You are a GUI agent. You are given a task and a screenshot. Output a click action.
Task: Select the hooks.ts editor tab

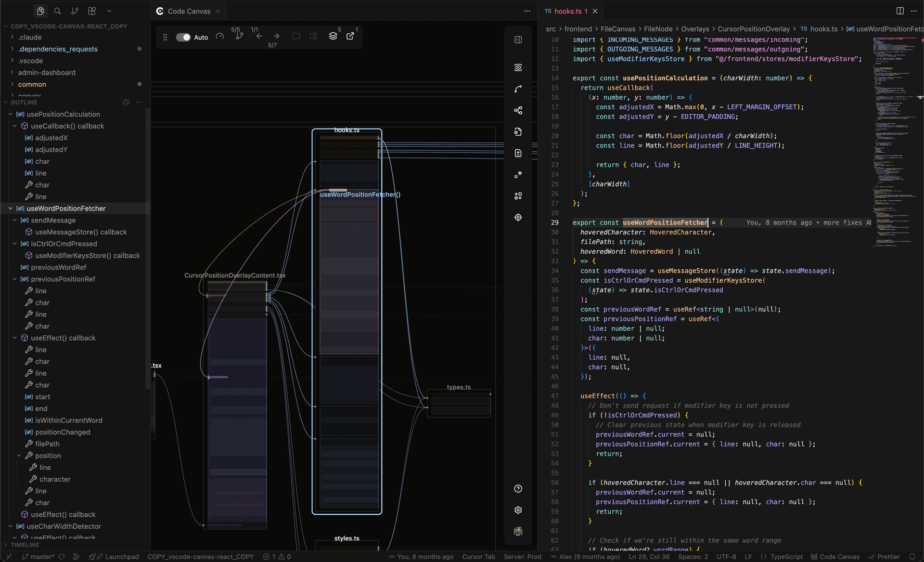tap(567, 11)
